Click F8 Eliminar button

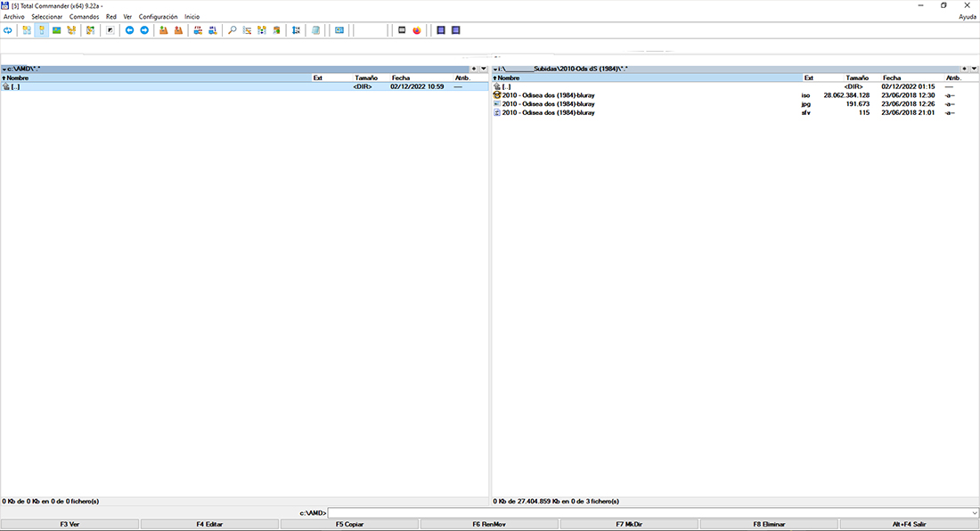click(x=770, y=524)
